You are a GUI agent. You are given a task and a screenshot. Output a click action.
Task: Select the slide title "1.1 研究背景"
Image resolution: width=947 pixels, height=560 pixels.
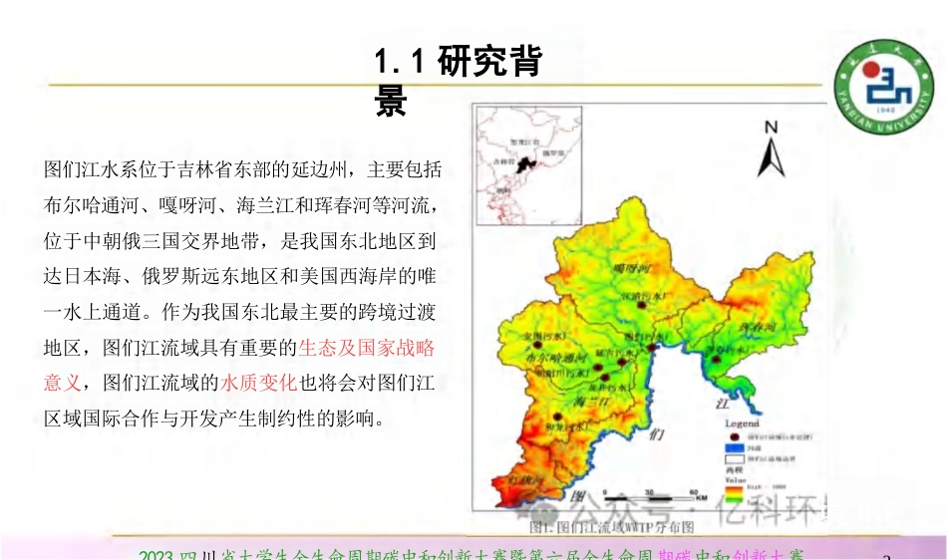(x=459, y=80)
